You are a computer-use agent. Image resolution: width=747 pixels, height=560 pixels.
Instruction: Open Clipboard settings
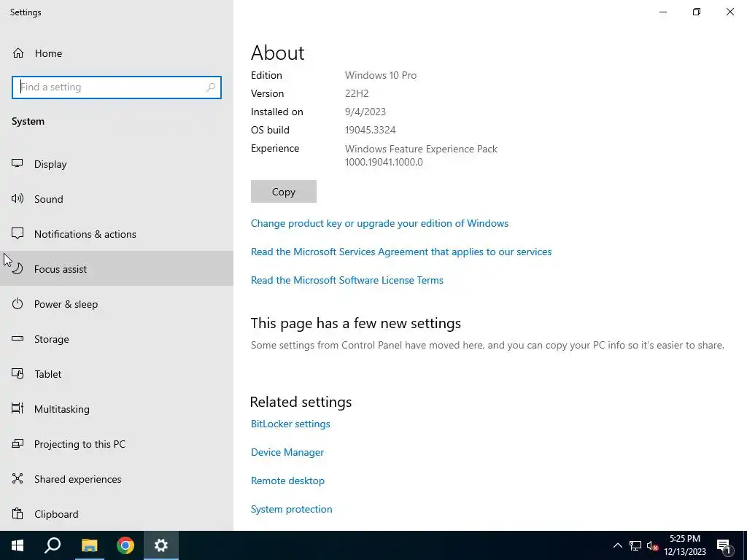(117, 514)
